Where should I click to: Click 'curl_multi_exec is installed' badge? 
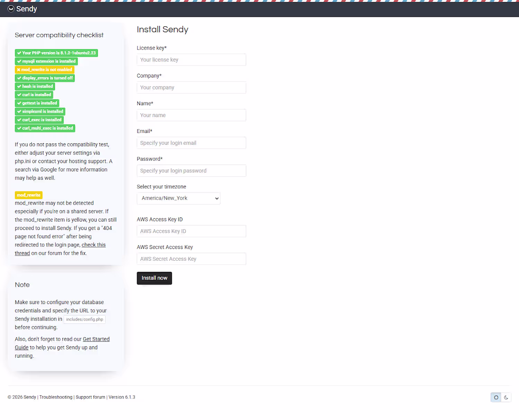coord(45,128)
